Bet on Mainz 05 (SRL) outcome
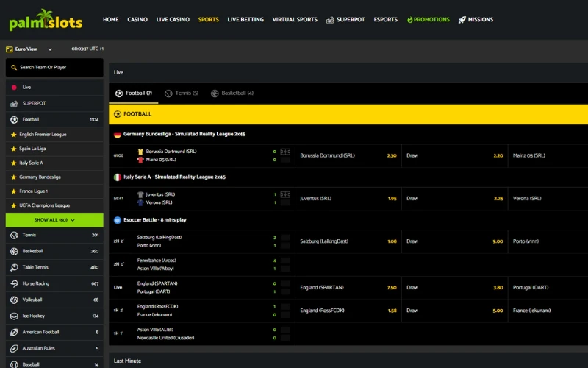This screenshot has width=588, height=368. (548, 155)
